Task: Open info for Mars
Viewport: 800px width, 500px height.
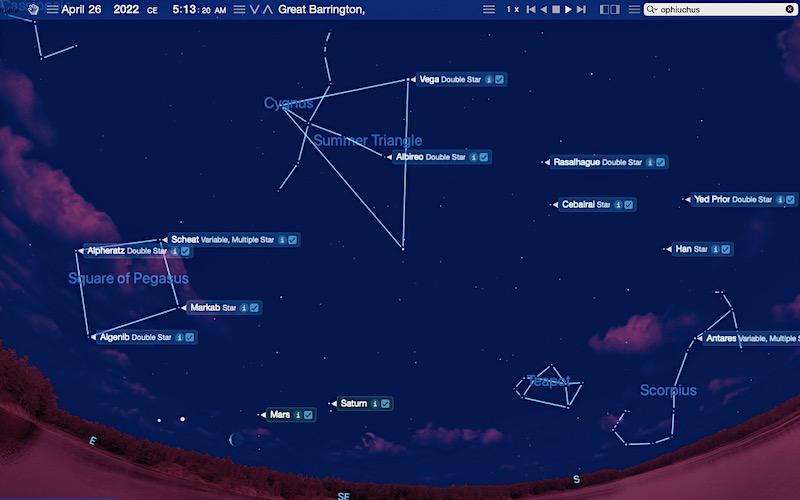Action: (297, 414)
